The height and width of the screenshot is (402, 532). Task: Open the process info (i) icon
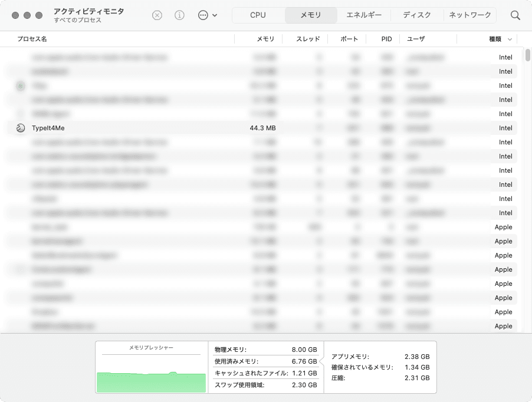179,15
